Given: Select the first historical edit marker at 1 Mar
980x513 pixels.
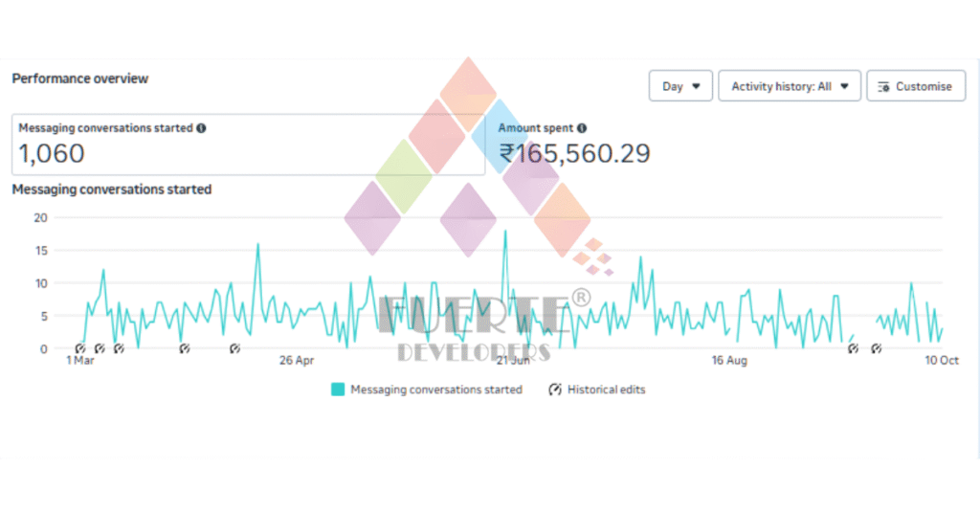Looking at the screenshot, I should [80, 348].
